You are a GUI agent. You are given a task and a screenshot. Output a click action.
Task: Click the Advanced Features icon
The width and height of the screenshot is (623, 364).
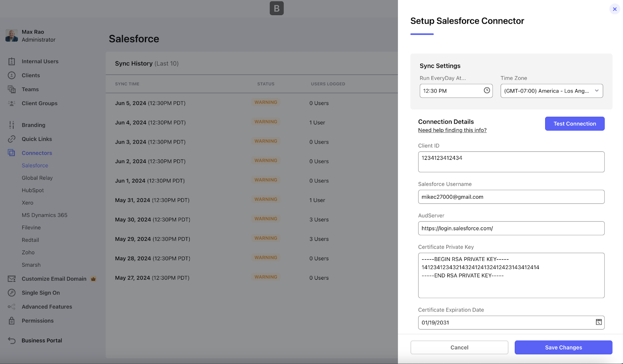(x=12, y=307)
